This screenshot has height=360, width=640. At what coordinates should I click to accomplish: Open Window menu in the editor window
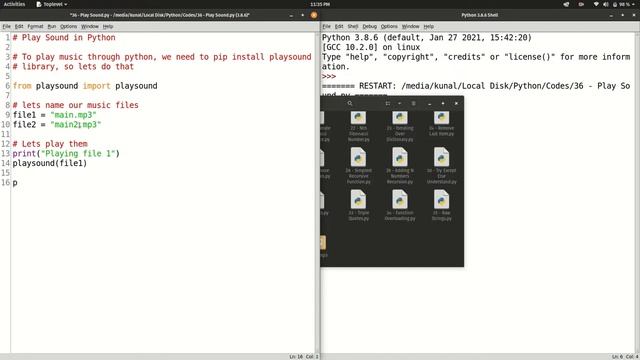click(89, 27)
